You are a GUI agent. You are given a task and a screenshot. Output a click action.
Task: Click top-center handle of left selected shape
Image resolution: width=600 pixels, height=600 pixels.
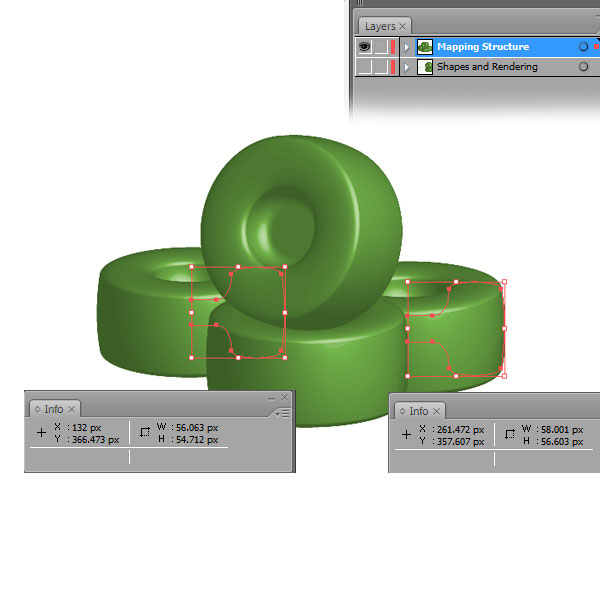pyautogui.click(x=238, y=267)
